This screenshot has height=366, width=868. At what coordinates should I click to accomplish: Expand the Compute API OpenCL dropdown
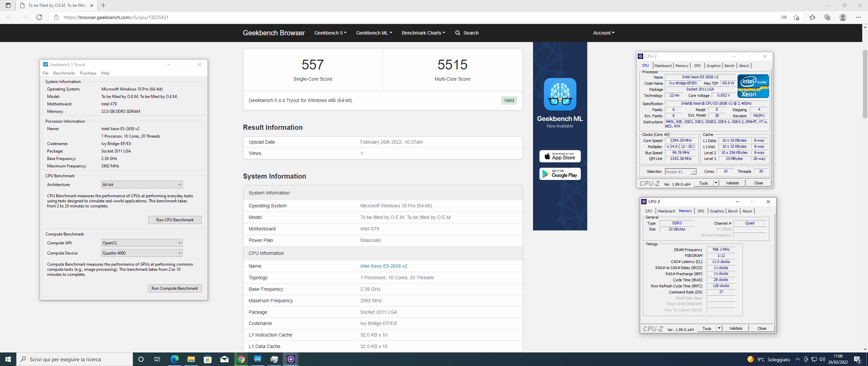click(142, 243)
